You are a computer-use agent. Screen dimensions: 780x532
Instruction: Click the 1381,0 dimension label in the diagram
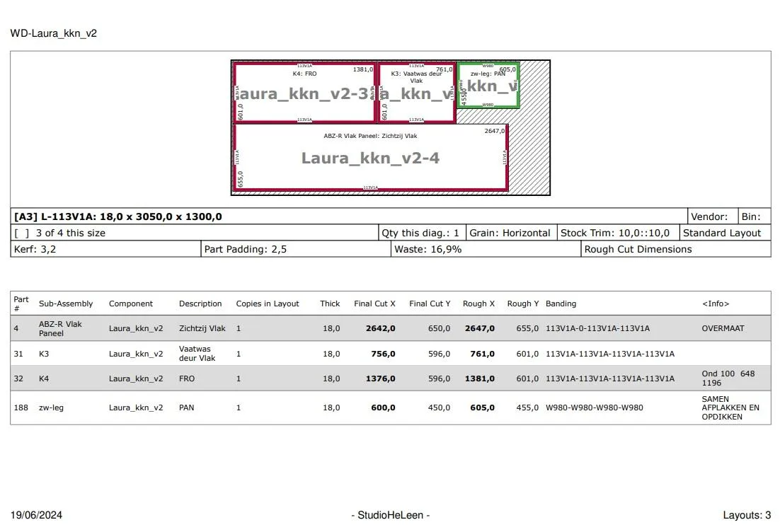tap(362, 69)
